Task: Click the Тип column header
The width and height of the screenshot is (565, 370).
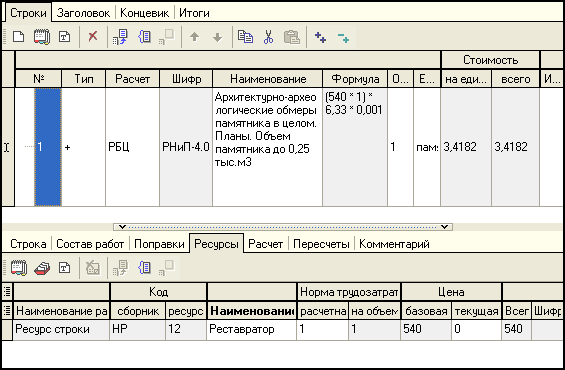Action: pyautogui.click(x=84, y=79)
